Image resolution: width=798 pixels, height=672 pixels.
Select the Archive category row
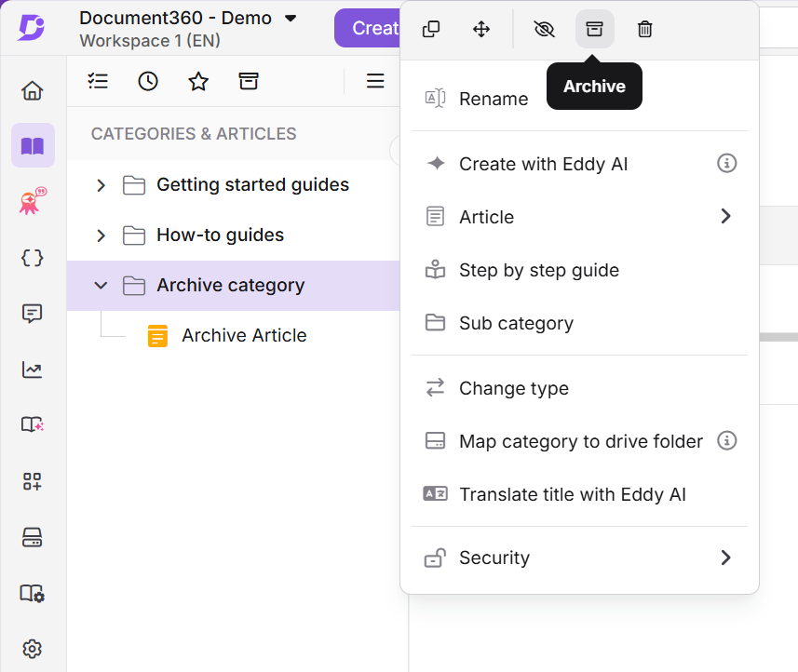233,286
